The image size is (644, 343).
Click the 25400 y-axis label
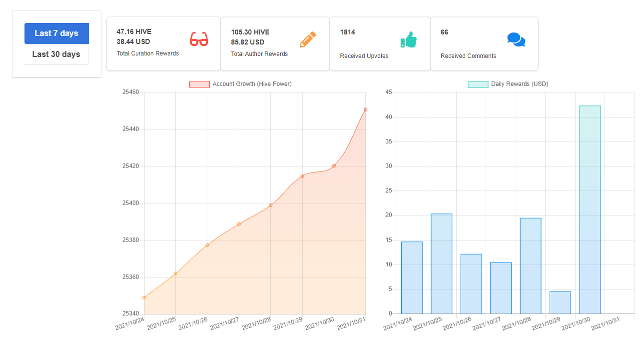tap(130, 203)
